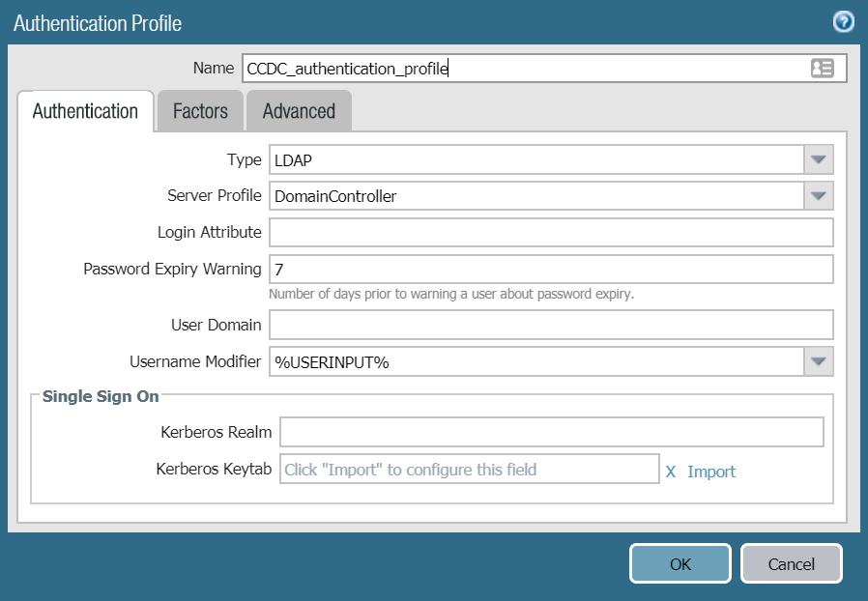Open the Advanced tab
The image size is (868, 601).
tap(299, 110)
